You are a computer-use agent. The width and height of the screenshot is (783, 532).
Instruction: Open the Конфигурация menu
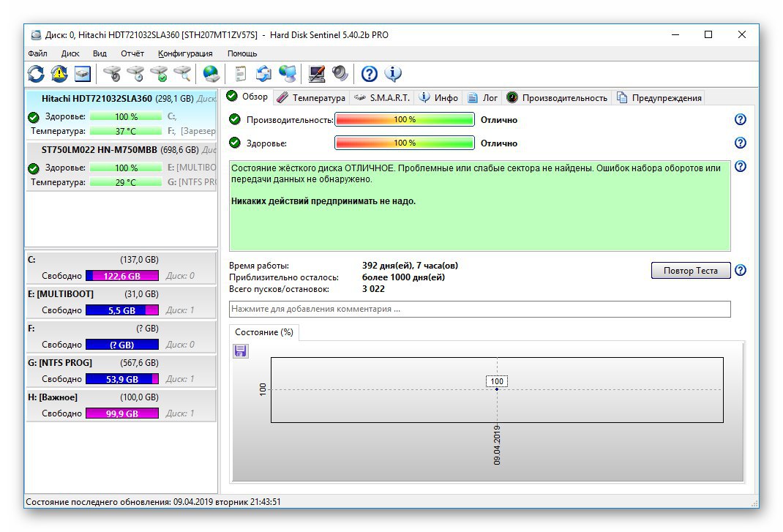185,53
